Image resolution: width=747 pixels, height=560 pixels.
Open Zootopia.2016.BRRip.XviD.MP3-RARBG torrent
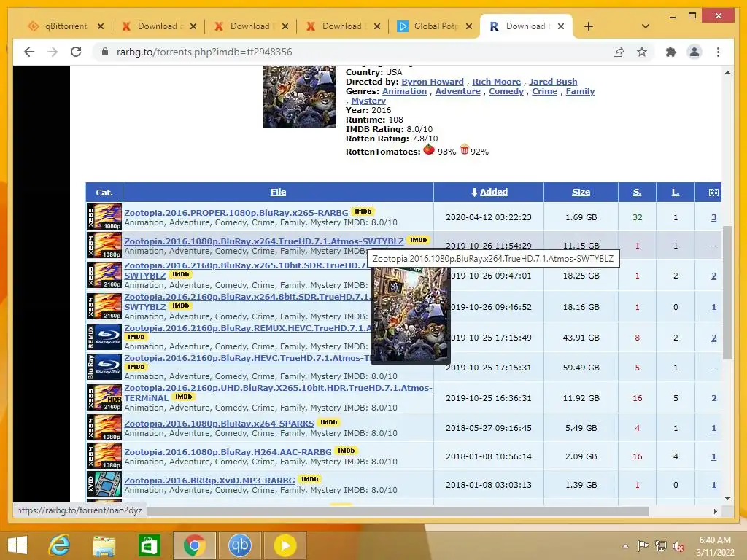[209, 481]
